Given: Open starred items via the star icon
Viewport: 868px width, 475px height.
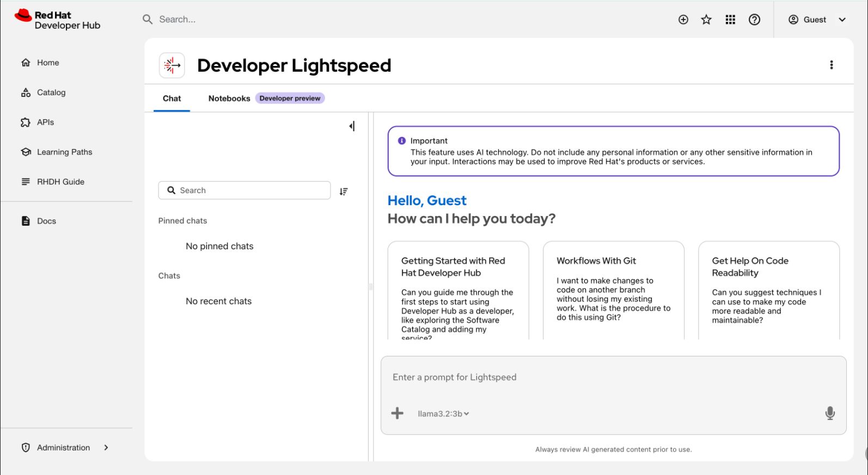Looking at the screenshot, I should (x=706, y=20).
